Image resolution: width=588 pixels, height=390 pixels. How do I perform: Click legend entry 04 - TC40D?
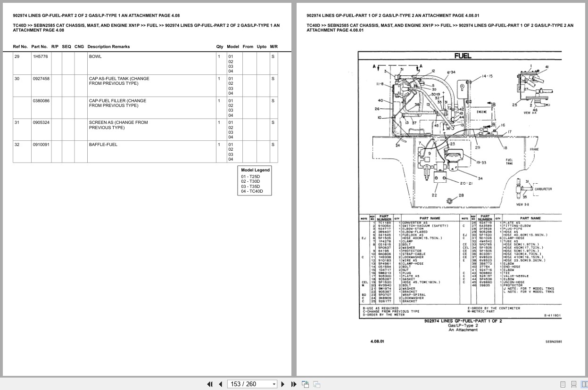point(252,191)
